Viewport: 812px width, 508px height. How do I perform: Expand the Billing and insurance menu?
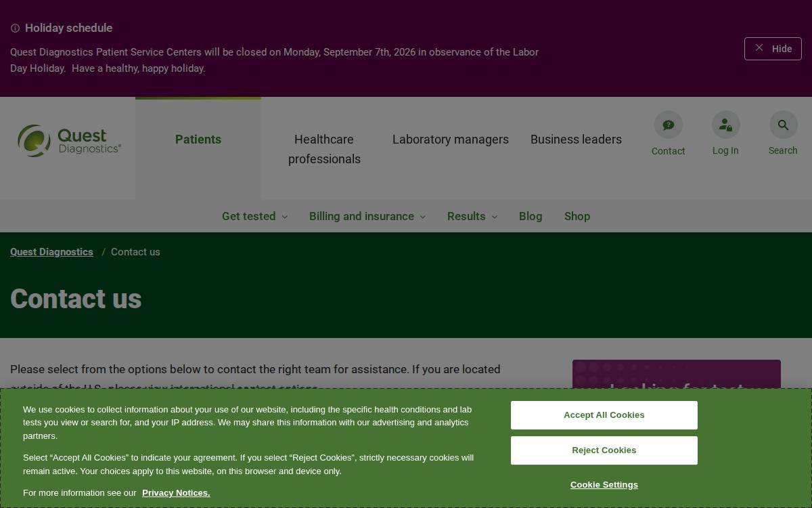click(x=367, y=216)
